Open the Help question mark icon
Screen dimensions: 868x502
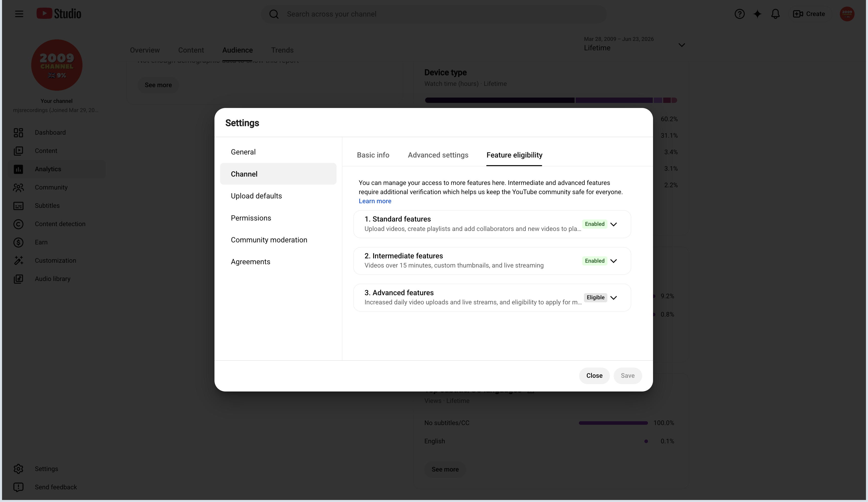click(740, 14)
